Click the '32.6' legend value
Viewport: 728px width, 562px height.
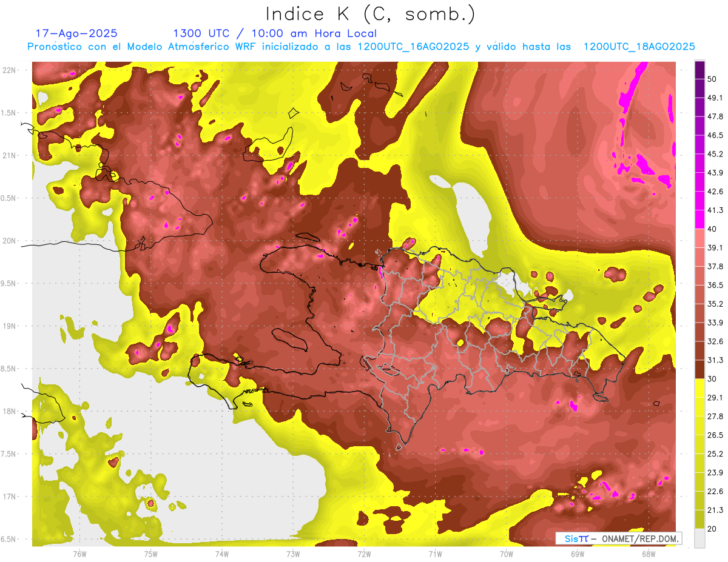(715, 342)
